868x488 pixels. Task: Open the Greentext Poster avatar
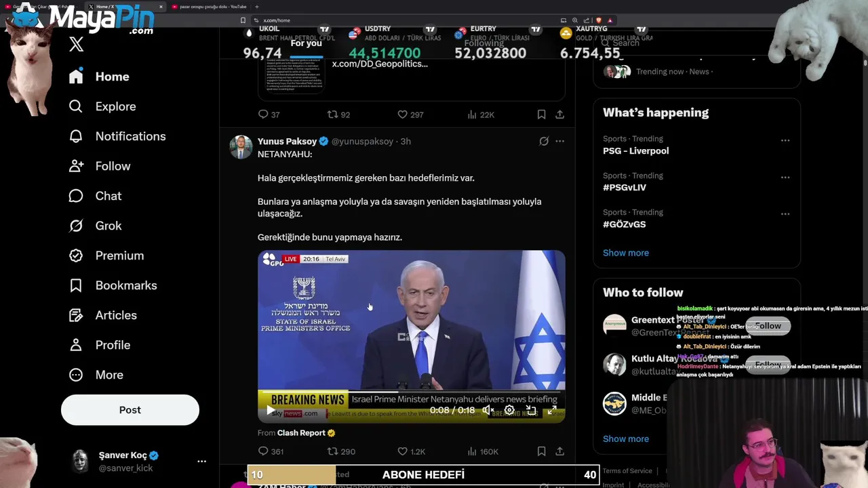614,326
